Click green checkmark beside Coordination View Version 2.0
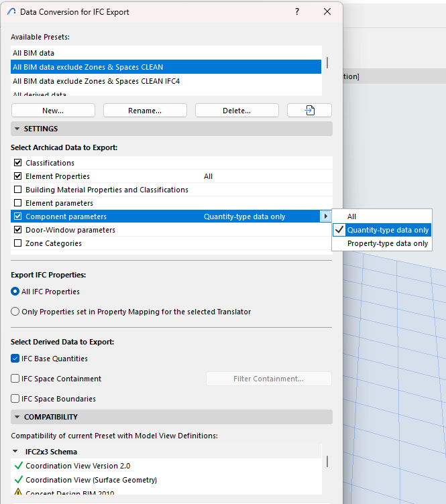The height and width of the screenshot is (504, 446). (18, 466)
